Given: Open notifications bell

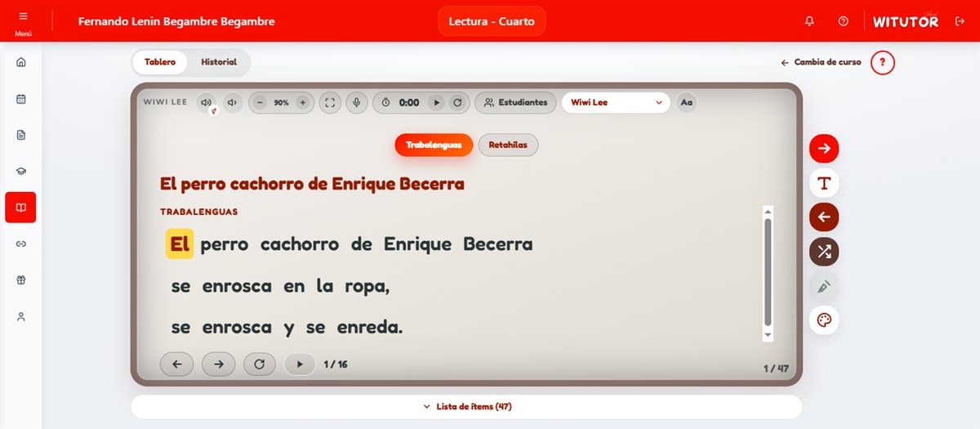Looking at the screenshot, I should (809, 21).
